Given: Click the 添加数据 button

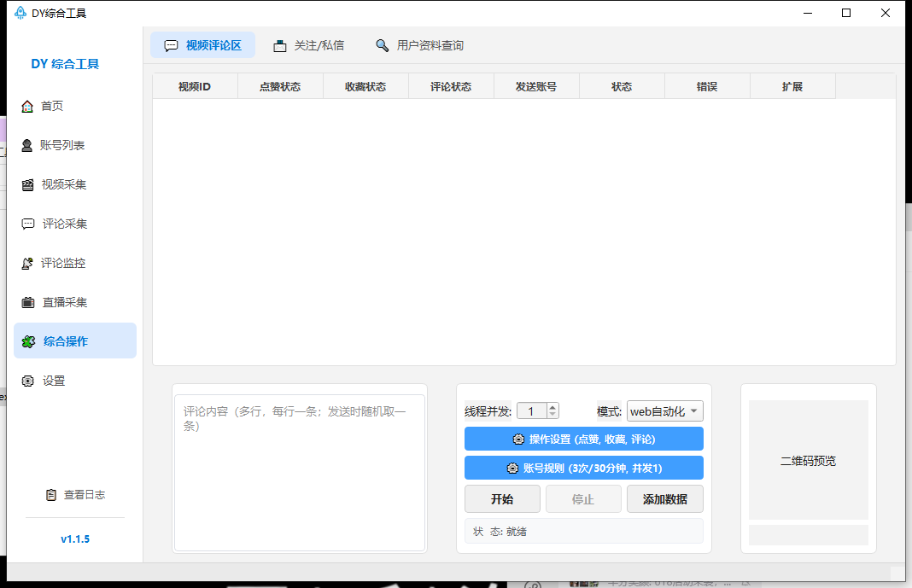Looking at the screenshot, I should point(665,499).
